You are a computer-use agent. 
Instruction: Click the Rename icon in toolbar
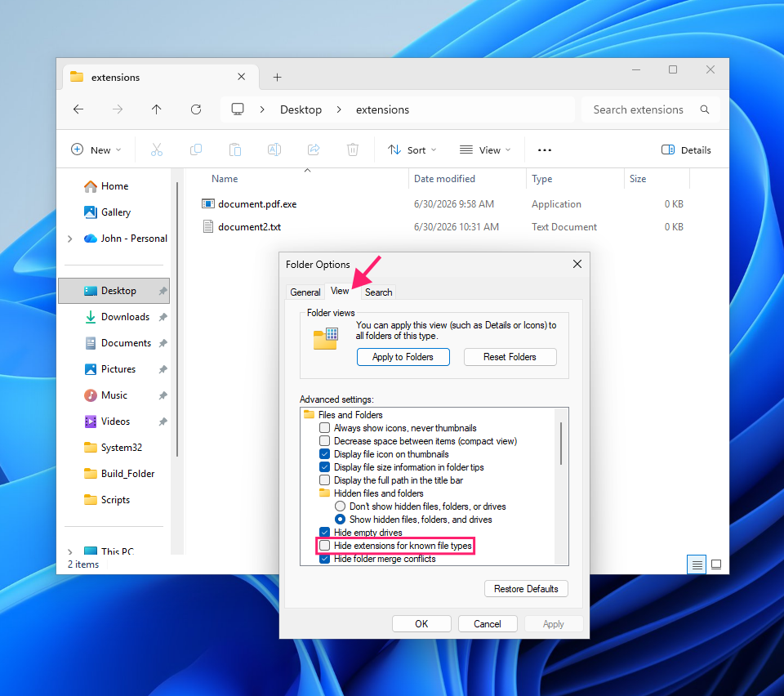pyautogui.click(x=274, y=149)
